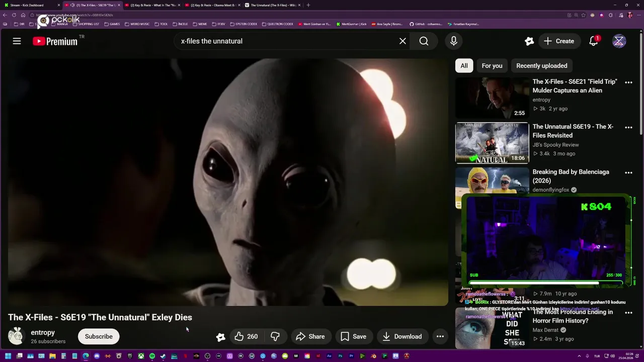This screenshot has height=362, width=644.
Task: Open the YouTube guide hamburger menu
Action: [17, 41]
